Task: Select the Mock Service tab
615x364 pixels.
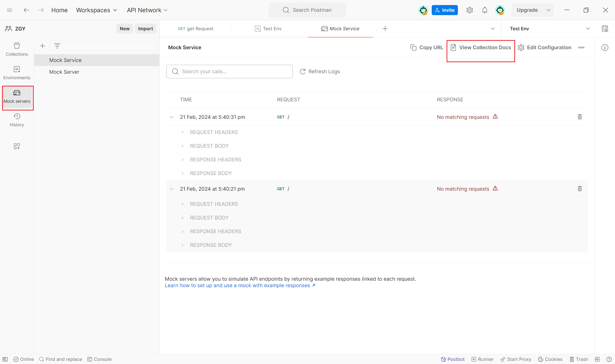Action: pos(340,29)
